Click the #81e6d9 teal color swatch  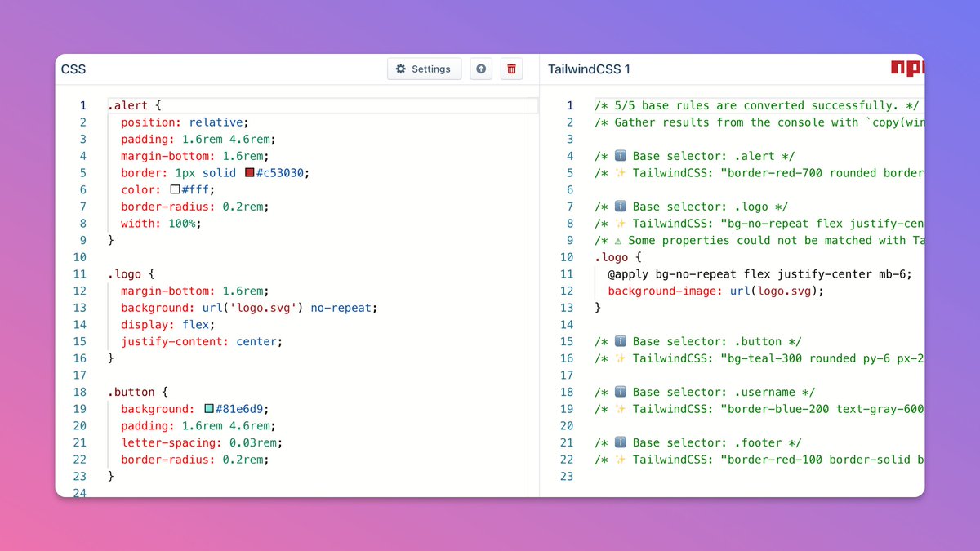[x=209, y=409]
